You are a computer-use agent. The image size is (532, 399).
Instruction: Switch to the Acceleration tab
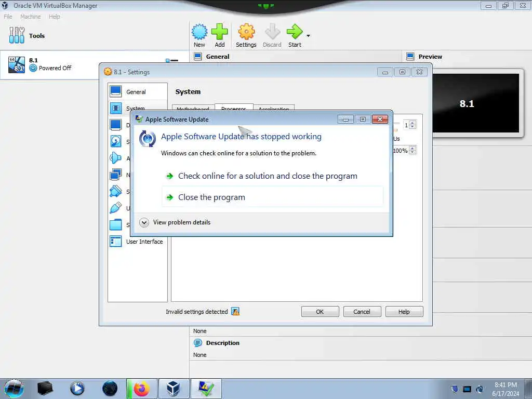(274, 108)
